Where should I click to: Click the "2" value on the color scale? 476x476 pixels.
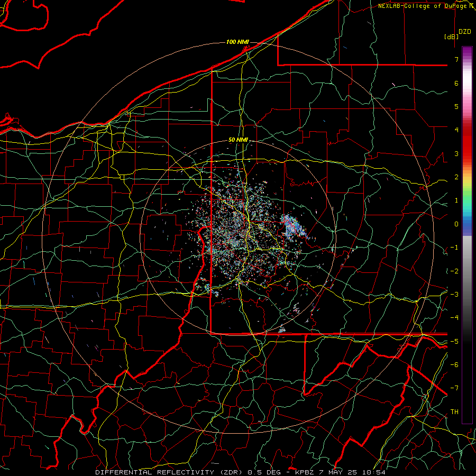456,177
